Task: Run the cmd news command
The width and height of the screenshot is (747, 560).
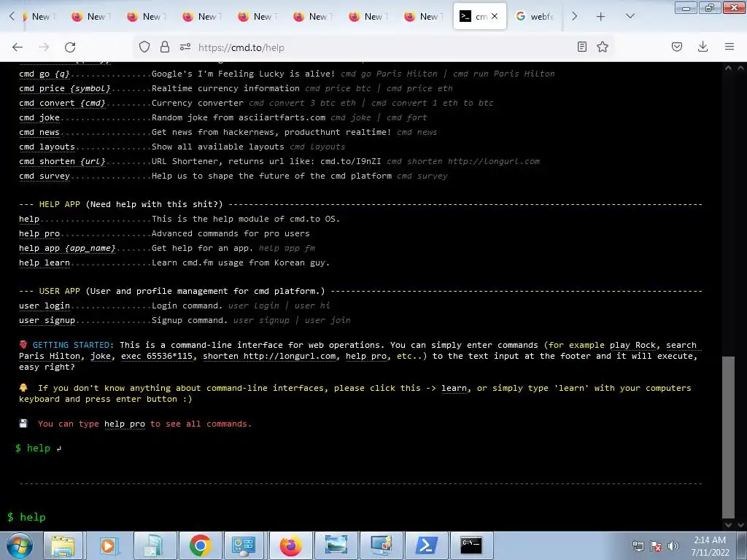Action: pos(39,133)
